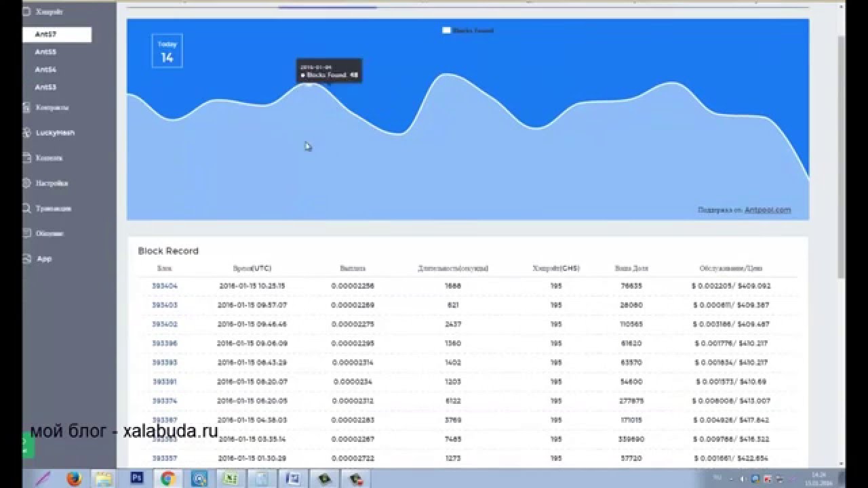
Task: Open the Транзакции sidebar icon
Action: point(27,208)
